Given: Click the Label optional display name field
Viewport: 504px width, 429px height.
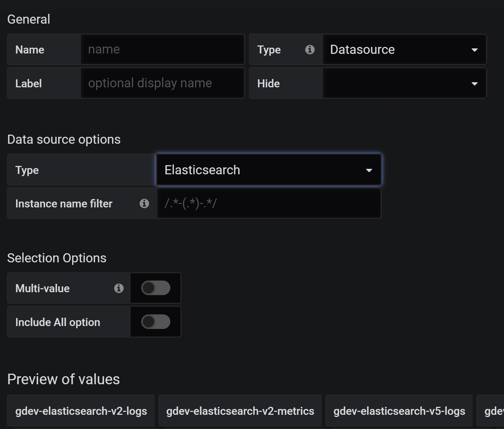Looking at the screenshot, I should pos(162,83).
